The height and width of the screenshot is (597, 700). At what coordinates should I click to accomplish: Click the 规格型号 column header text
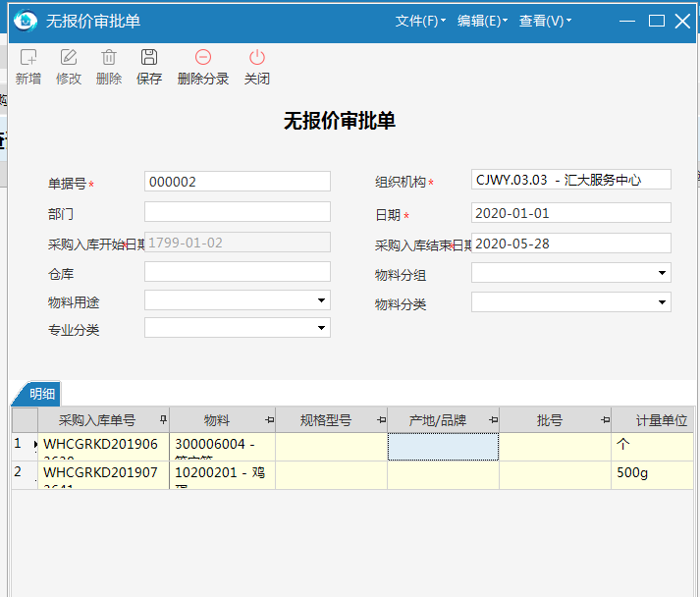326,419
